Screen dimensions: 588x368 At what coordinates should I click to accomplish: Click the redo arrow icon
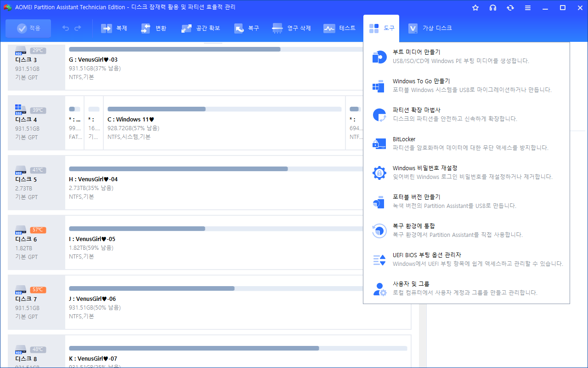point(78,29)
